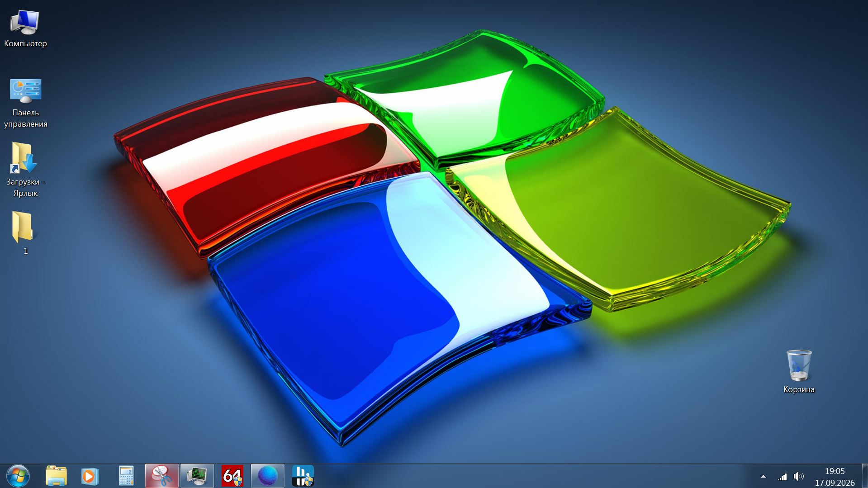Show hidden tray icons arrow

click(x=763, y=476)
